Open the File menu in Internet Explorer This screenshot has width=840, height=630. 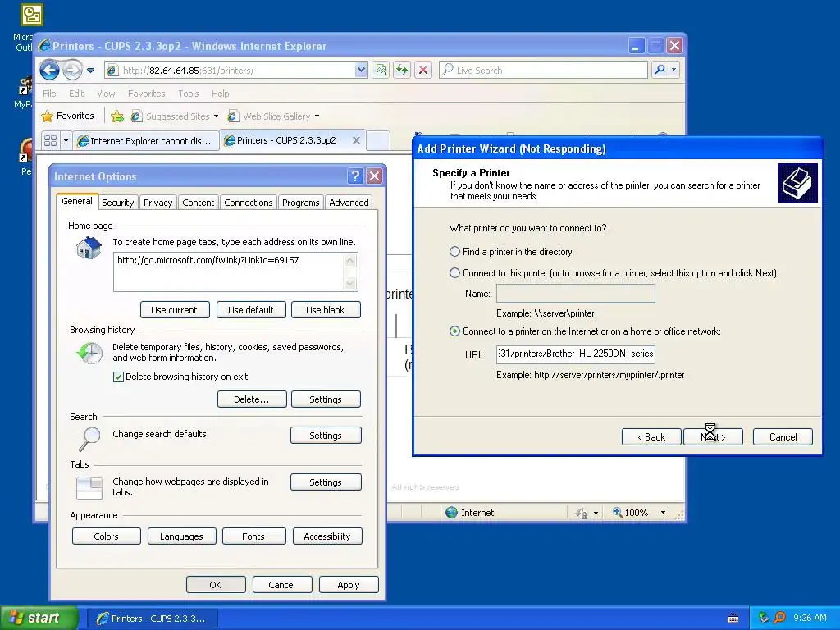click(x=49, y=94)
